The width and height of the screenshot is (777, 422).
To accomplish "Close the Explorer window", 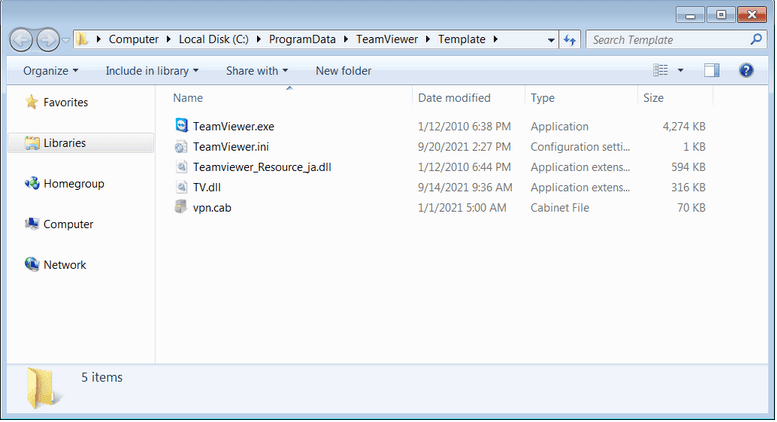I will pos(752,15).
